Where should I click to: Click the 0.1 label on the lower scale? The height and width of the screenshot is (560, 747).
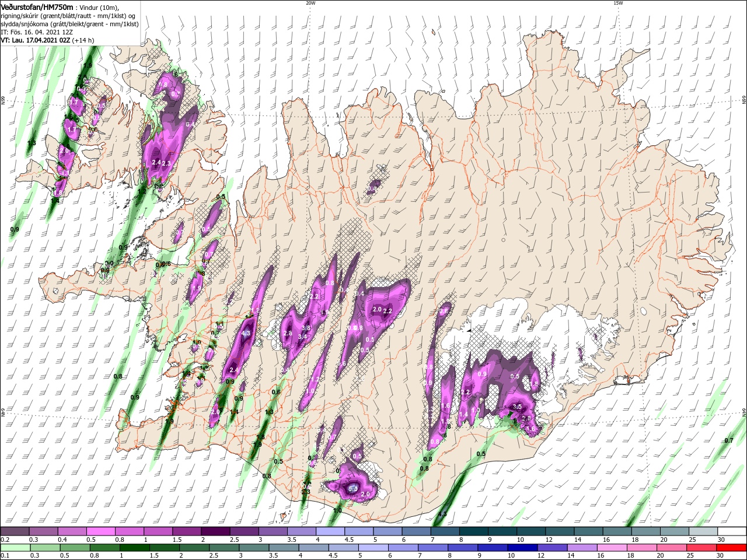tap(4, 555)
